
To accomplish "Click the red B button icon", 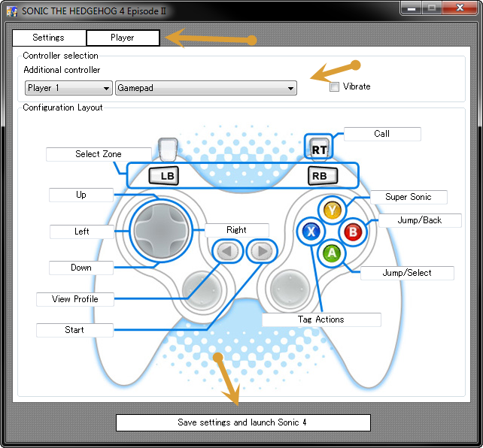I will point(353,232).
